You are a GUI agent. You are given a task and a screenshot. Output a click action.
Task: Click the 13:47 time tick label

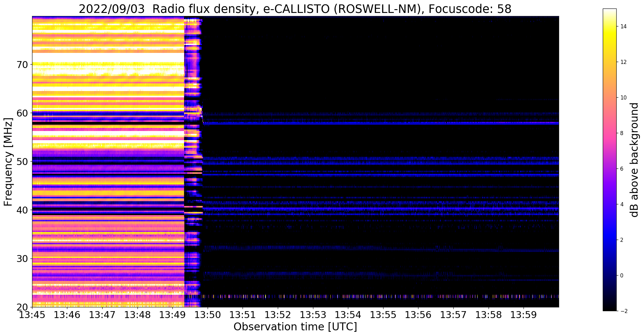click(102, 315)
